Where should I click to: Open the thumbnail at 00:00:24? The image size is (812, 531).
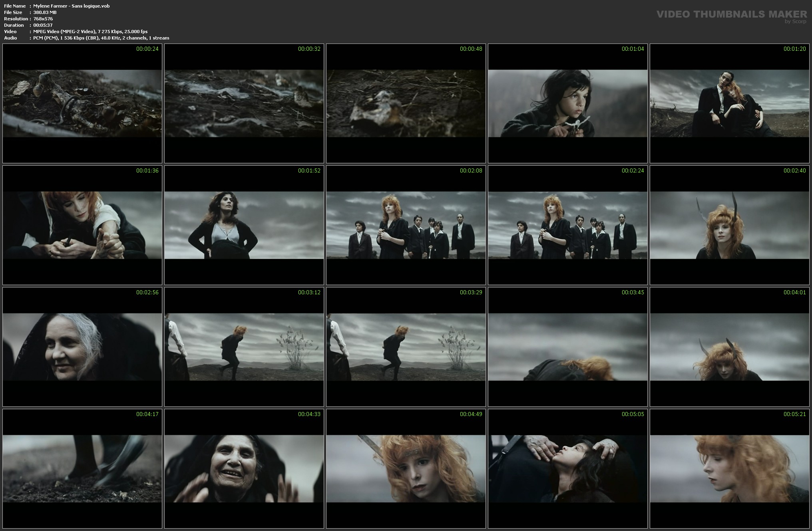coord(82,103)
